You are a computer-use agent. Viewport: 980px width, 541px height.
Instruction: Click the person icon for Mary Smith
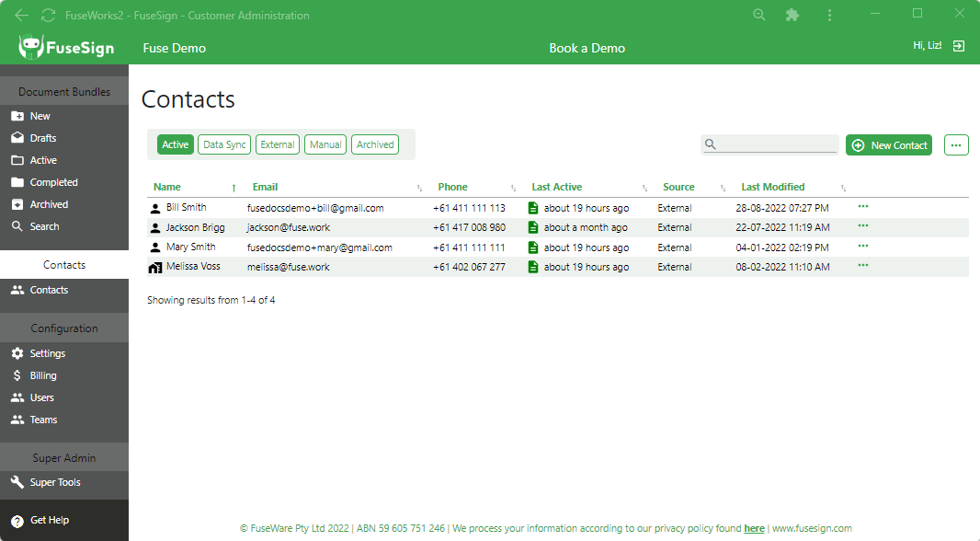pos(155,247)
